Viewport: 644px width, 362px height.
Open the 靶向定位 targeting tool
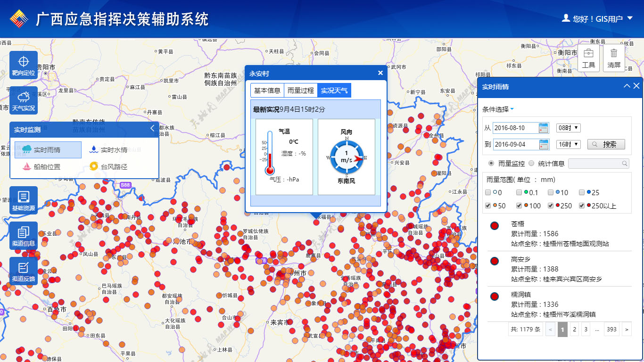click(x=24, y=65)
